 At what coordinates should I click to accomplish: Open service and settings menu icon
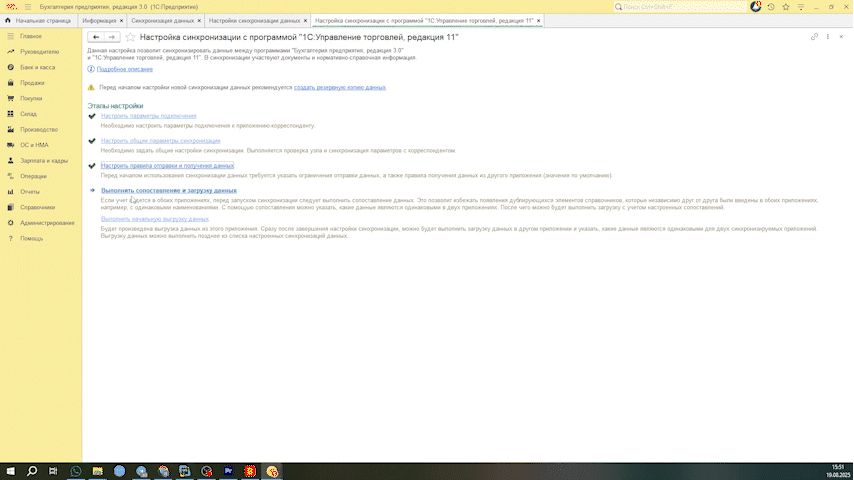801,7
